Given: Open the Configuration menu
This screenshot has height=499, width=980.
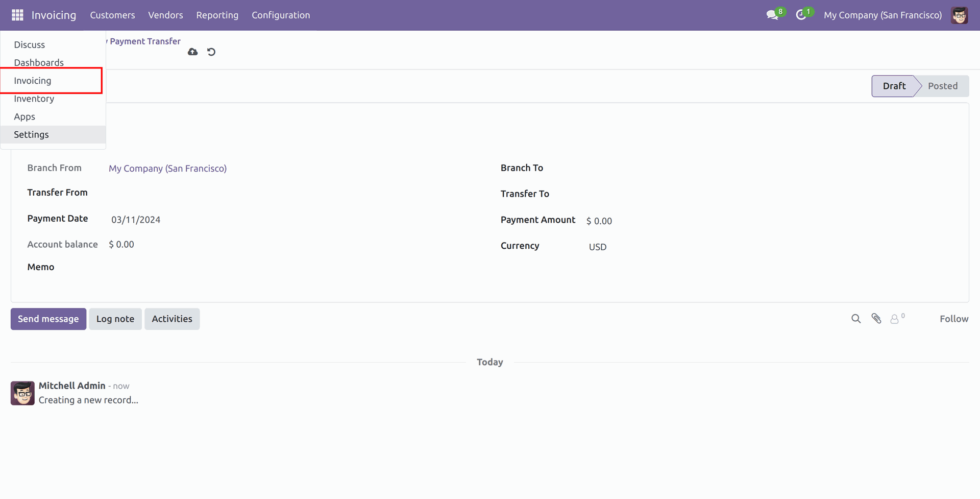Looking at the screenshot, I should pos(281,15).
